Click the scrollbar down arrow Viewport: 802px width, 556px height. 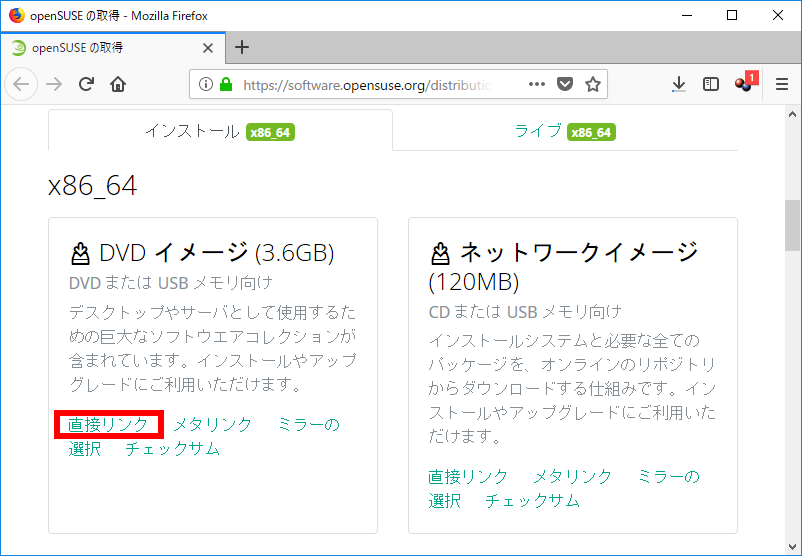[793, 547]
